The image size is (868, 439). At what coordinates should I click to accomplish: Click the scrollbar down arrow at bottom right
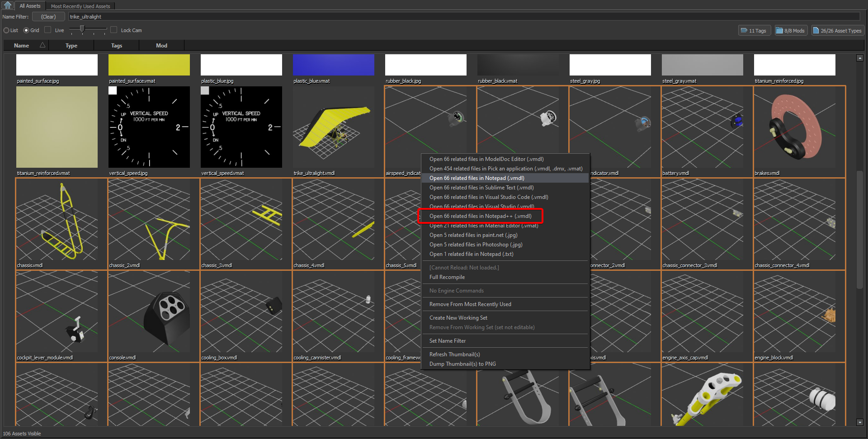click(x=859, y=423)
